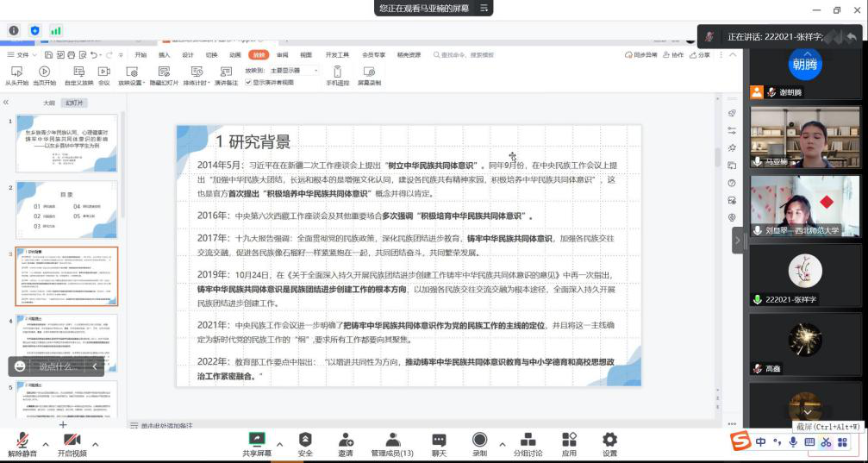This screenshot has height=463, width=868.
Task: Click the 分享 share button
Action: click(701, 55)
